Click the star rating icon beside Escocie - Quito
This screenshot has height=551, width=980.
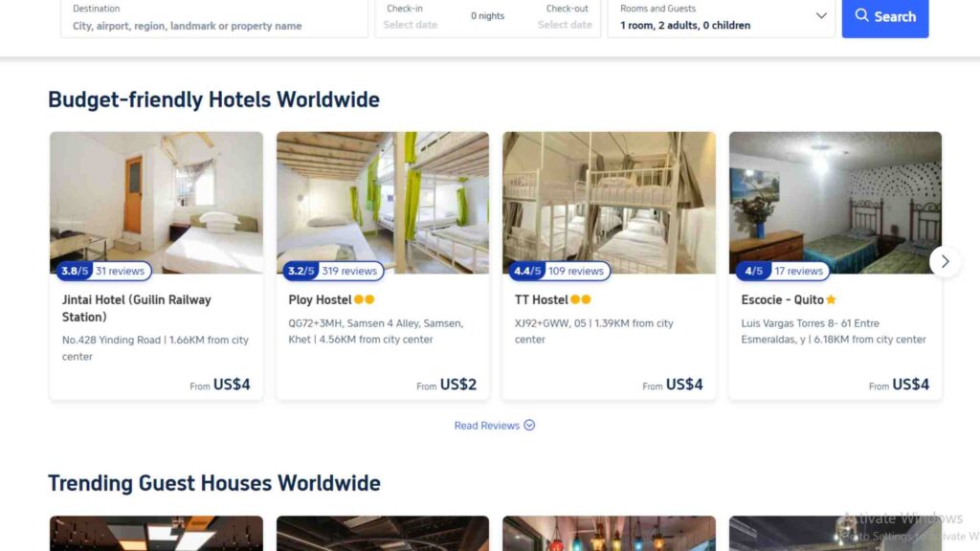click(x=832, y=299)
